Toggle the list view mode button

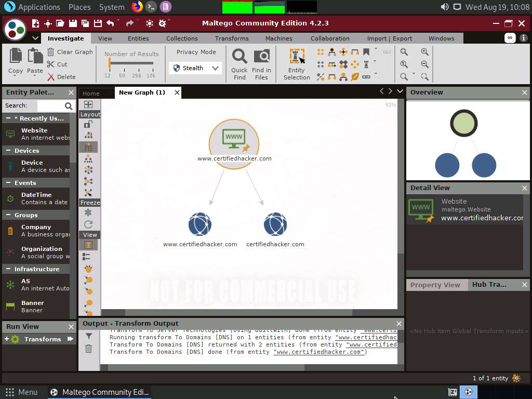pos(87,257)
